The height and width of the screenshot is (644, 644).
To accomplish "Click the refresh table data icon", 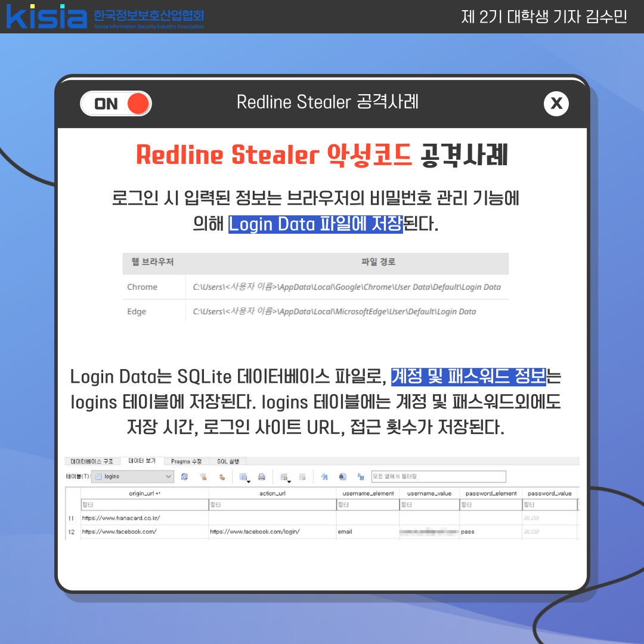I will tap(184, 476).
